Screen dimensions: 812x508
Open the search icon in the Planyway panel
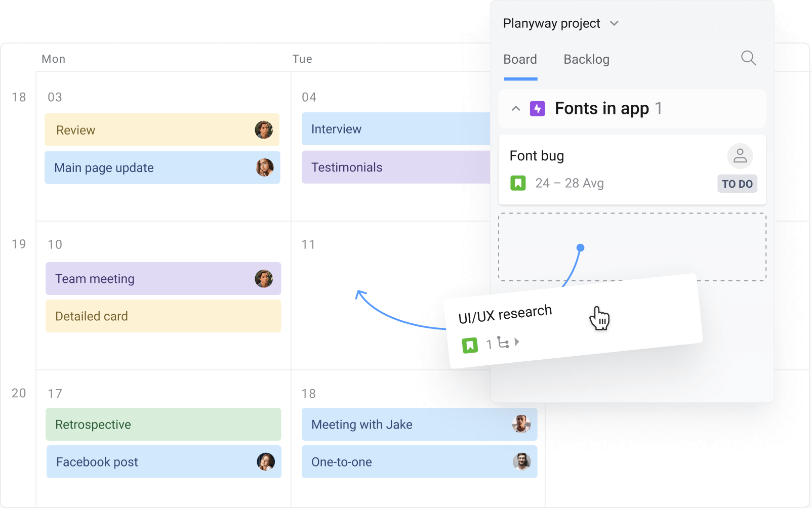point(749,58)
